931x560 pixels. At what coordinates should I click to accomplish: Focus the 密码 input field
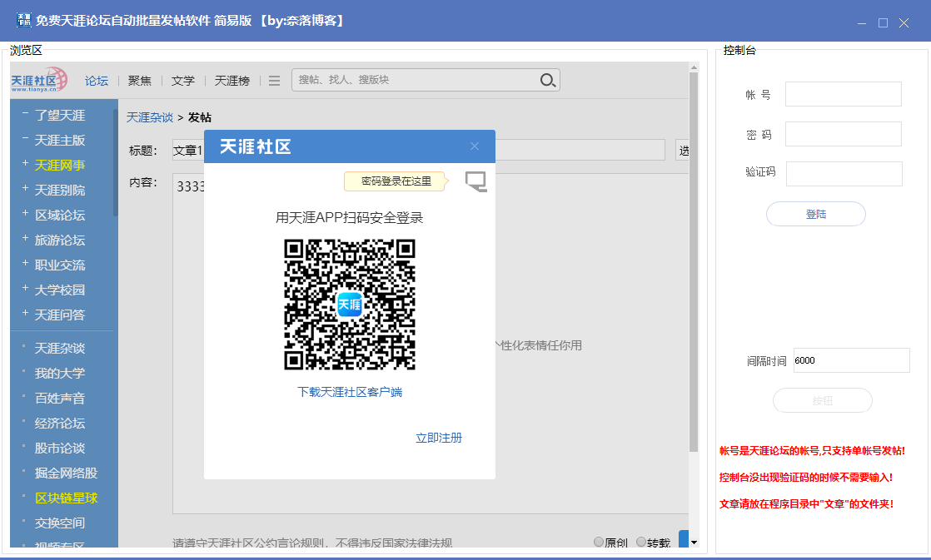tap(843, 134)
